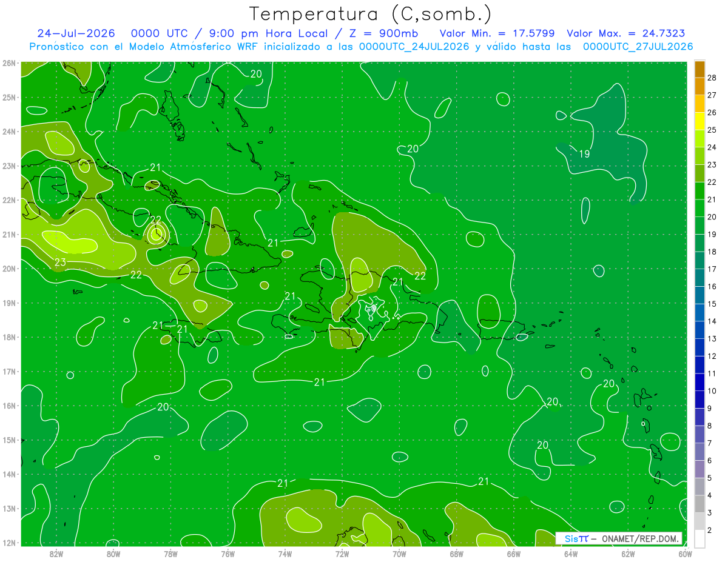Click the longitude label '80W'

coord(113,554)
